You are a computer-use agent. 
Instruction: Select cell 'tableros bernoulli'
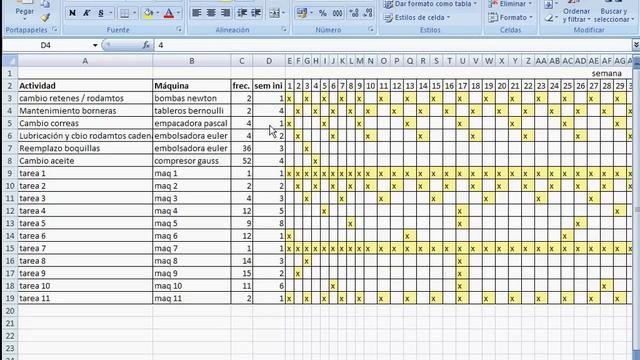pos(191,111)
